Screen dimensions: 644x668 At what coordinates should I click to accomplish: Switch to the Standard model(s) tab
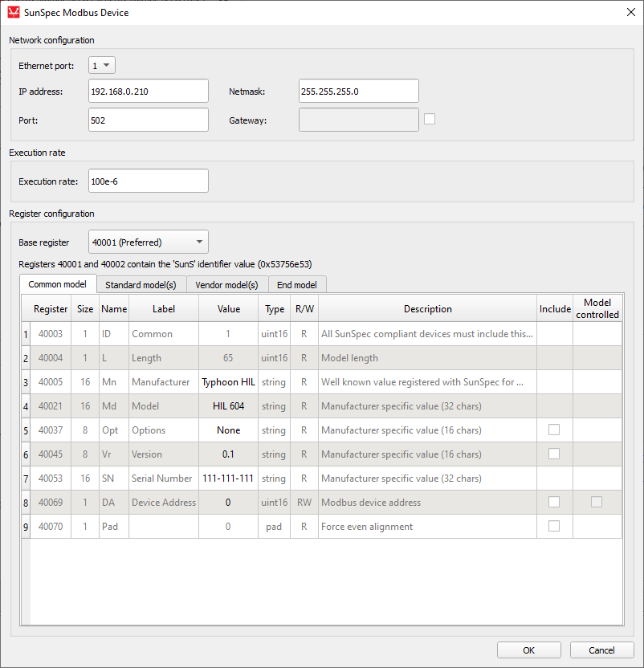(141, 284)
